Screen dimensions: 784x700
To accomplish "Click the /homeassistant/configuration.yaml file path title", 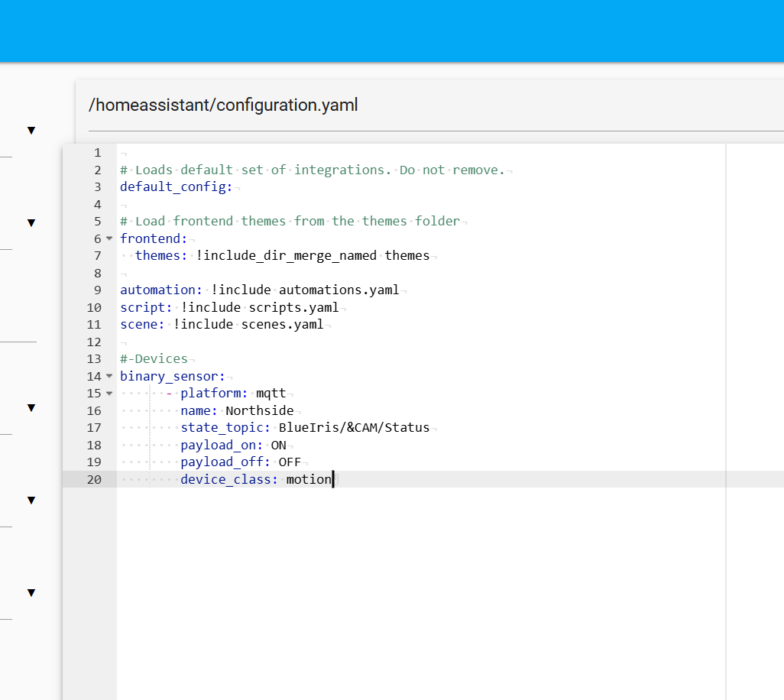I will [223, 105].
